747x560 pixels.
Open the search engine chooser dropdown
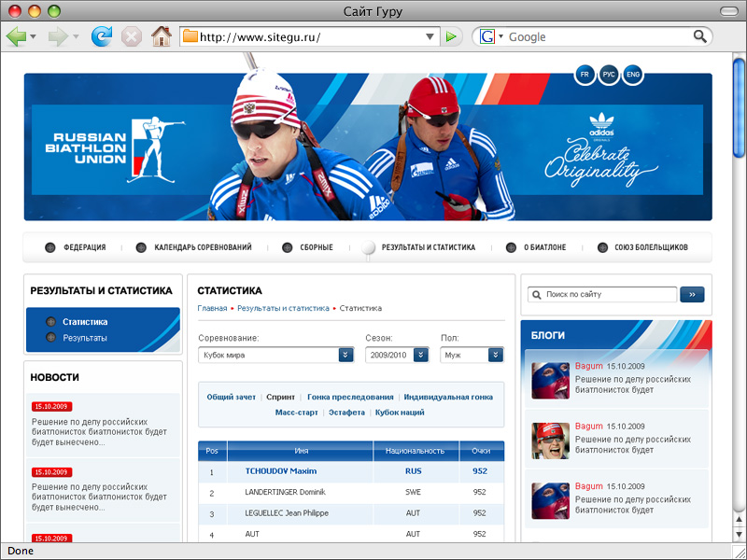500,36
